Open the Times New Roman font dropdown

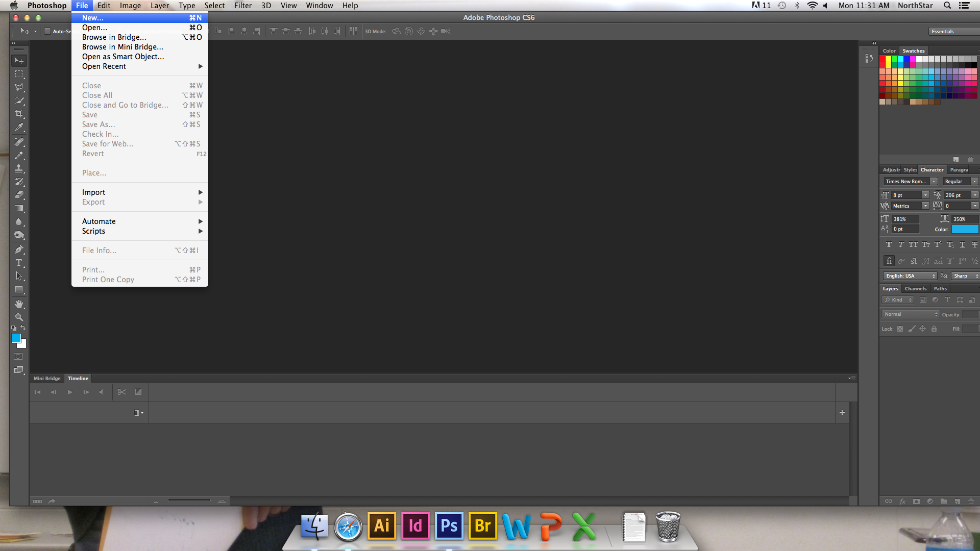(x=934, y=182)
